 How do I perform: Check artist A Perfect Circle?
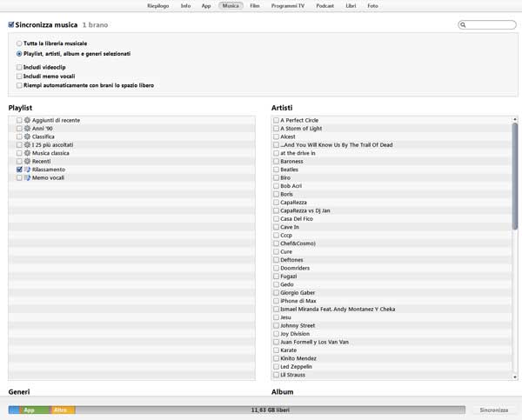tap(276, 120)
